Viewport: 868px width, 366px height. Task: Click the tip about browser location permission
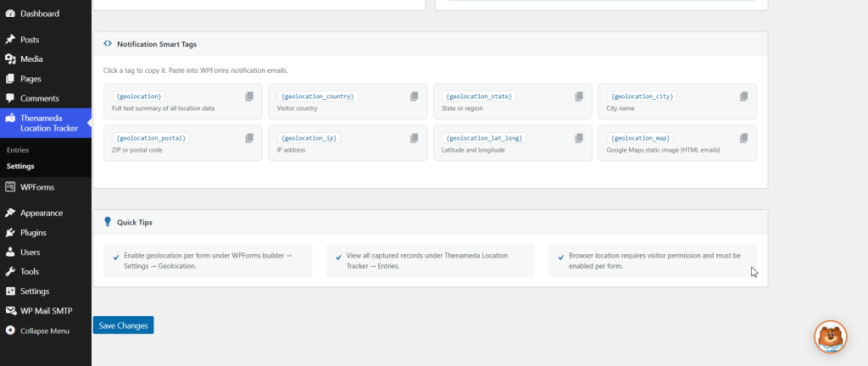tap(653, 260)
